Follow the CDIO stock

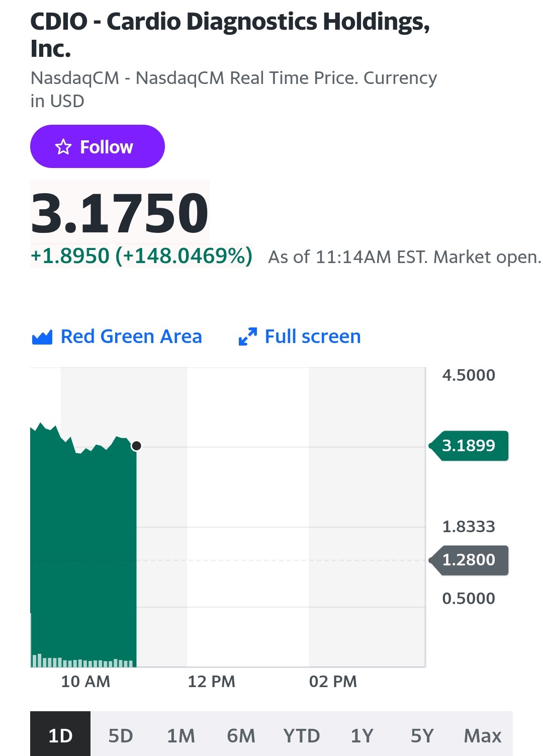pyautogui.click(x=98, y=146)
